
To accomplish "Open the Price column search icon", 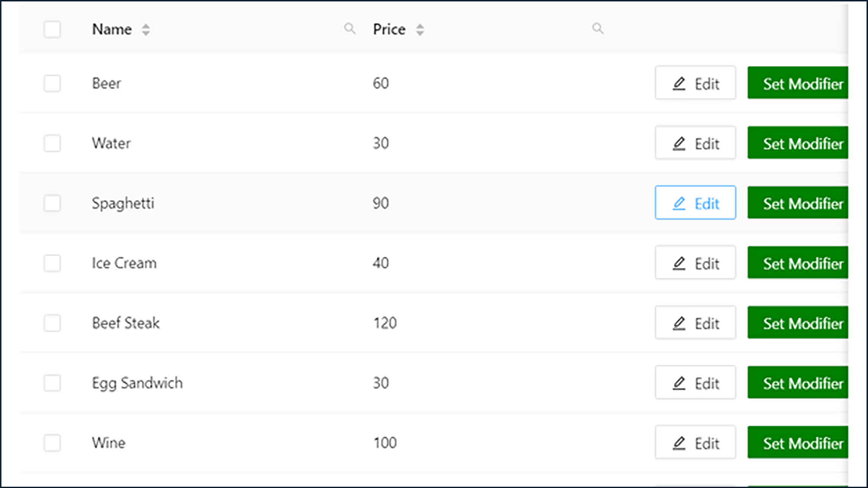I will (598, 29).
